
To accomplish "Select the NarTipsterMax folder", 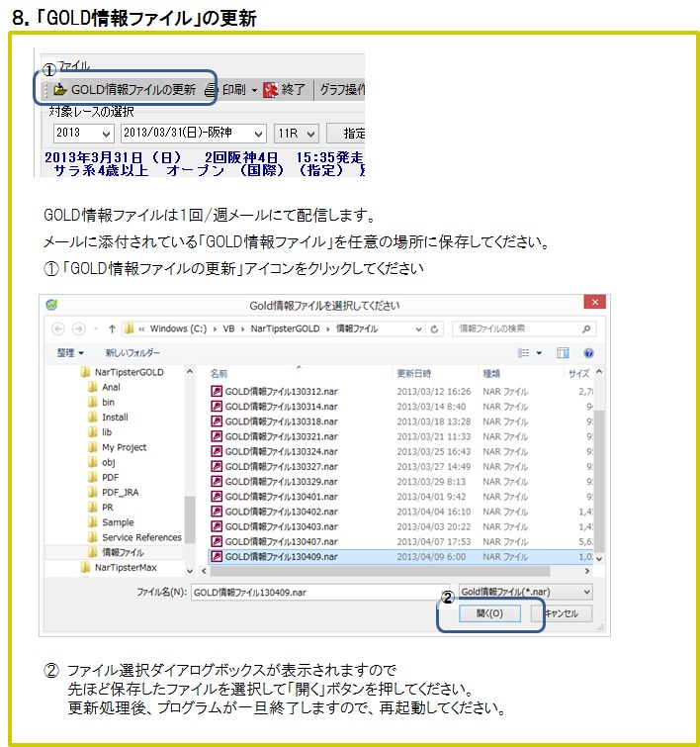I will [126, 567].
